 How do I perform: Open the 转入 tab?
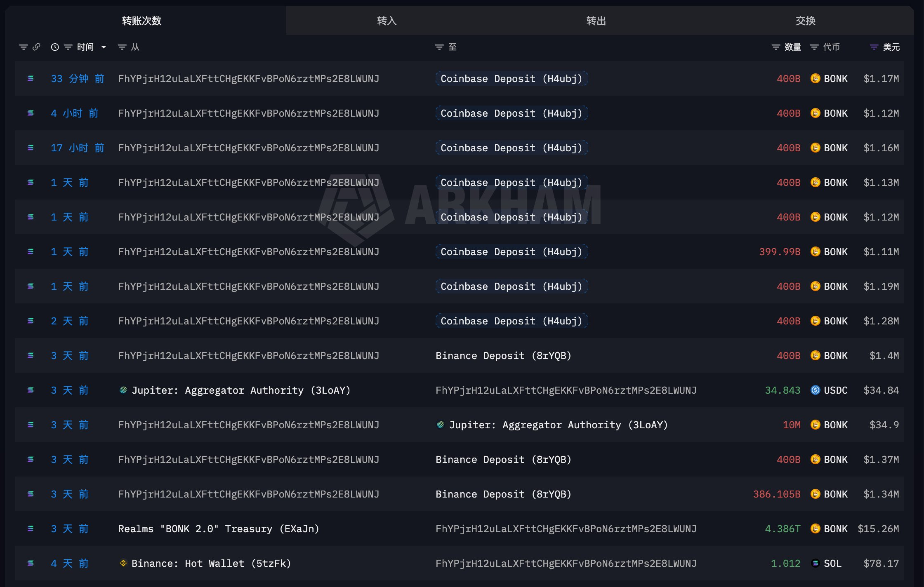(387, 21)
